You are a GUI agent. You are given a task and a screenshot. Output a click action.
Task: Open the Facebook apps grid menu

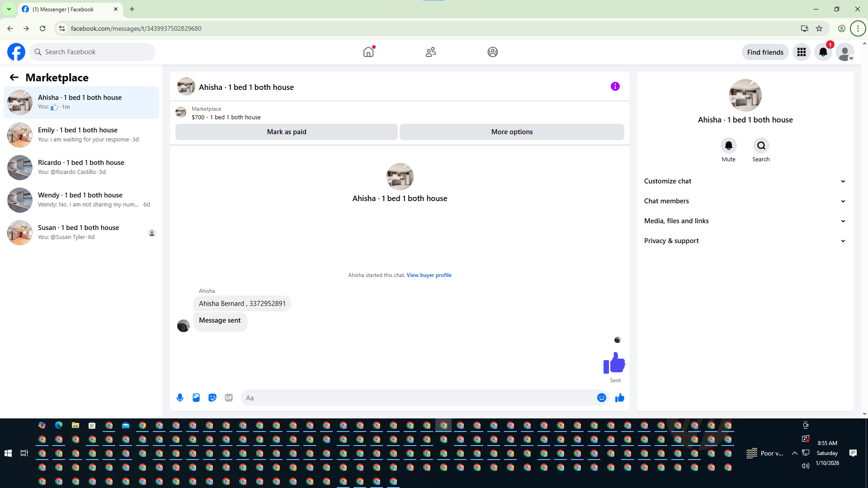pyautogui.click(x=802, y=52)
